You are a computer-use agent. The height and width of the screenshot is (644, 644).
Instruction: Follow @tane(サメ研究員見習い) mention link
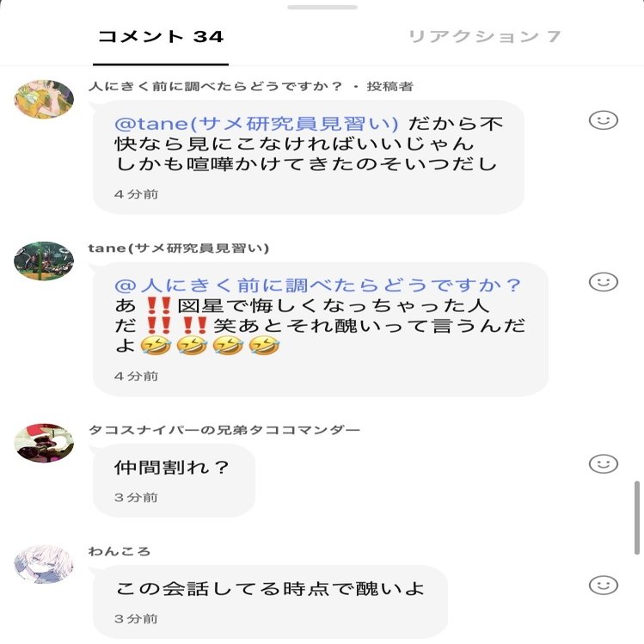pos(256,124)
